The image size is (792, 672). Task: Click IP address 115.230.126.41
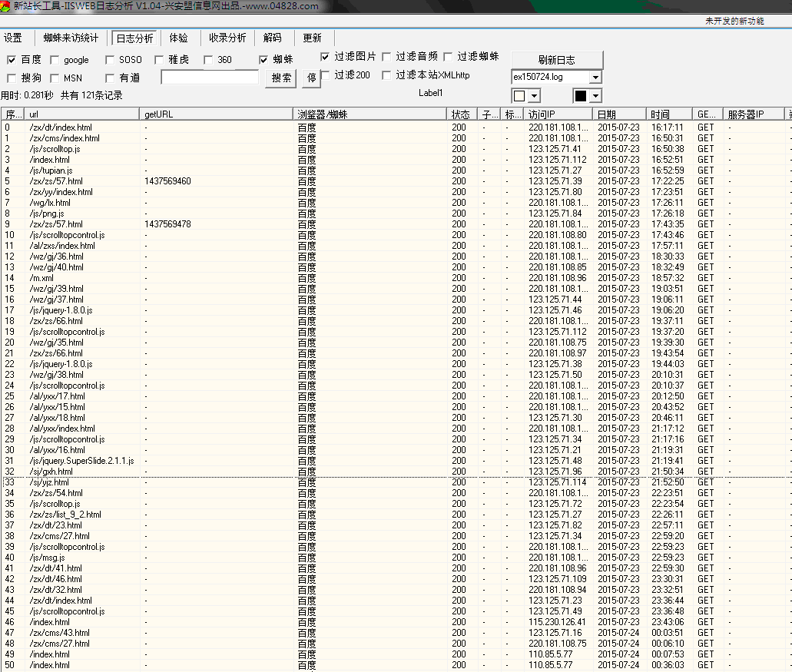tap(557, 622)
